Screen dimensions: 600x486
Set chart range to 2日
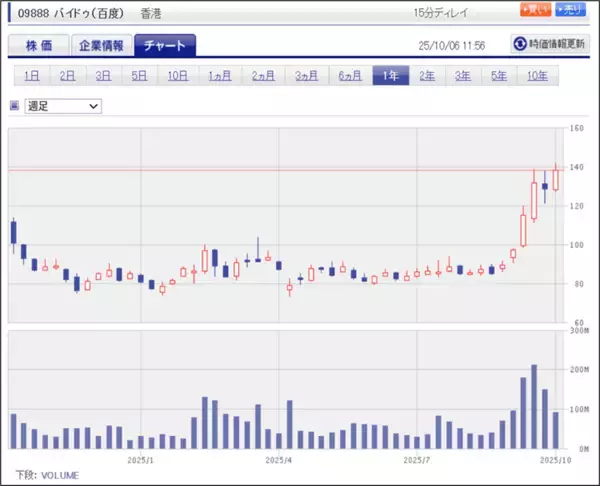[x=67, y=76]
